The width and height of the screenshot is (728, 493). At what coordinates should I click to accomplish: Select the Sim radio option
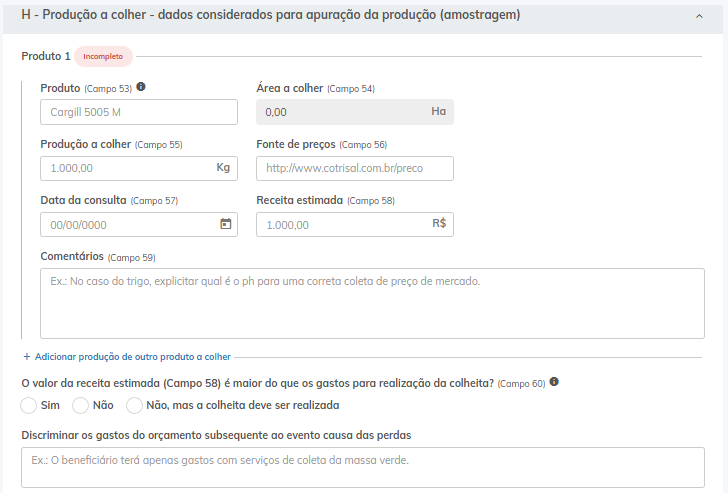pos(29,405)
